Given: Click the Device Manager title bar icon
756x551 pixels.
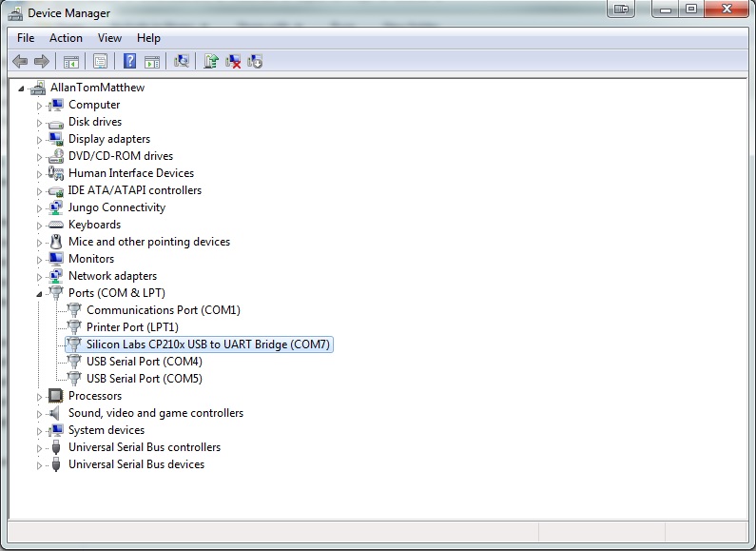Looking at the screenshot, I should (15, 13).
